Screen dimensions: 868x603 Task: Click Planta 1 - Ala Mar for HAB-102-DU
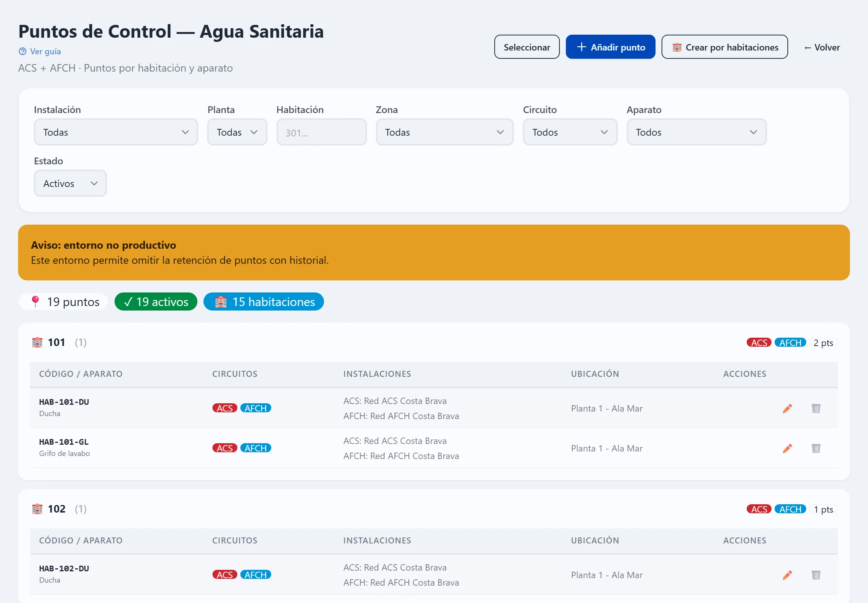607,575
